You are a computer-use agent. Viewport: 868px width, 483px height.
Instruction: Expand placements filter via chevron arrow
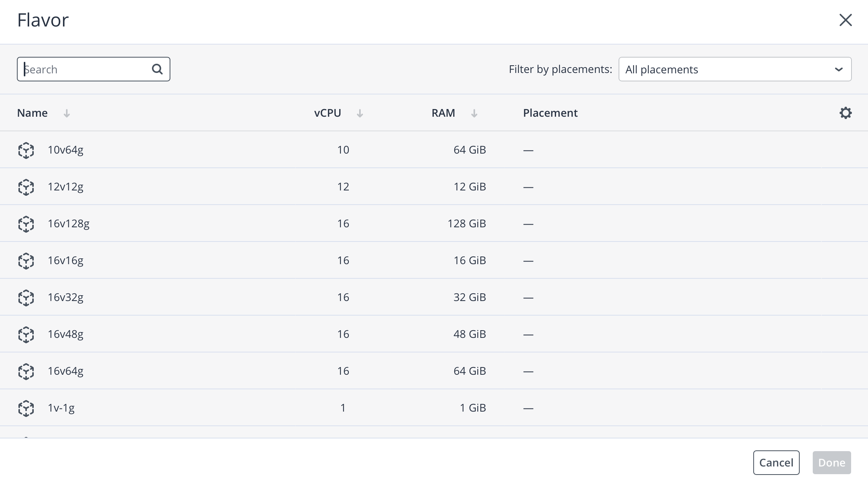[x=838, y=69]
